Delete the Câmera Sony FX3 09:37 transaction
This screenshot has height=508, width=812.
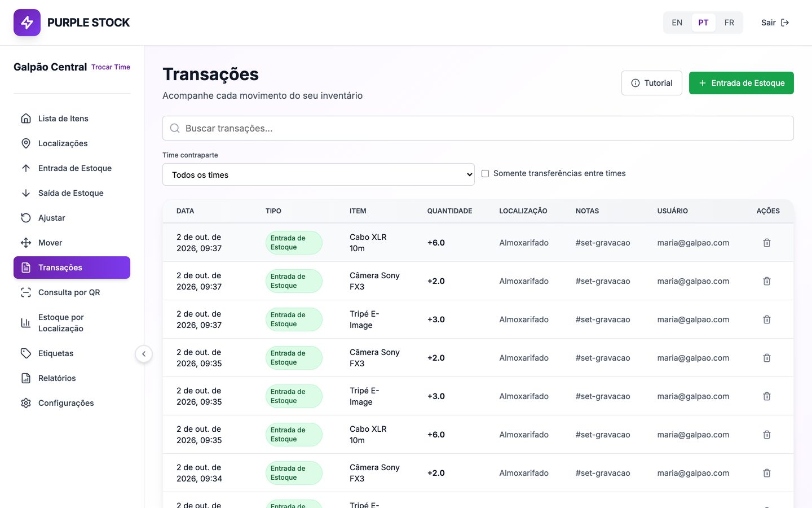click(x=767, y=281)
